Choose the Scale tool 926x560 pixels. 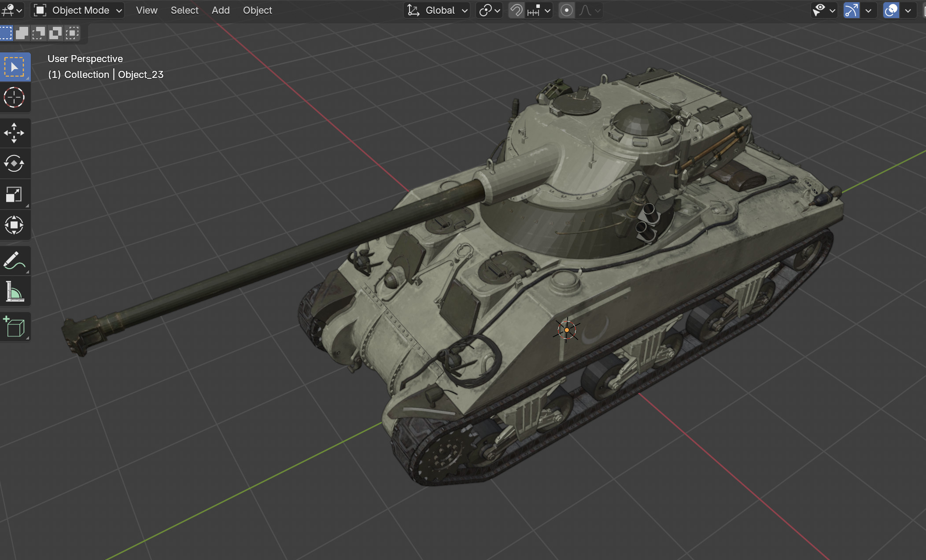(14, 194)
